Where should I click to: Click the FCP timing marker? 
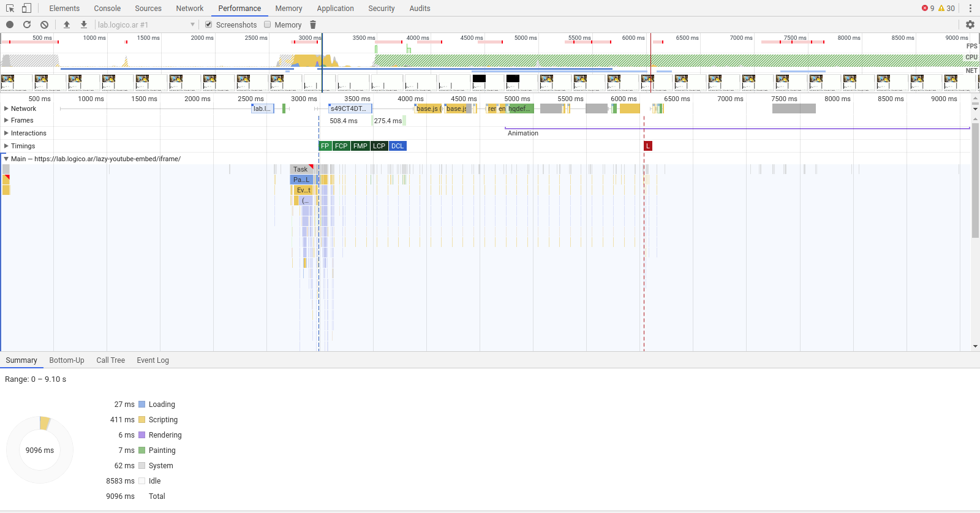(x=341, y=146)
